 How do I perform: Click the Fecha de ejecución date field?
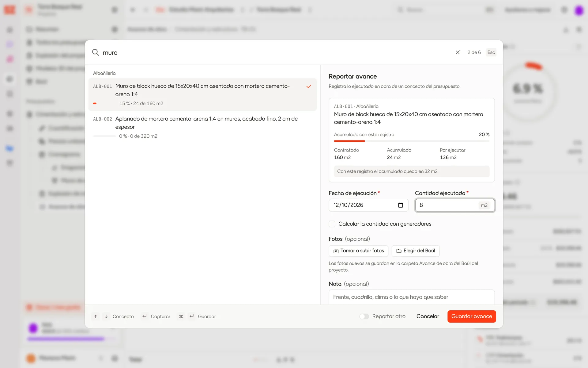[368, 205]
